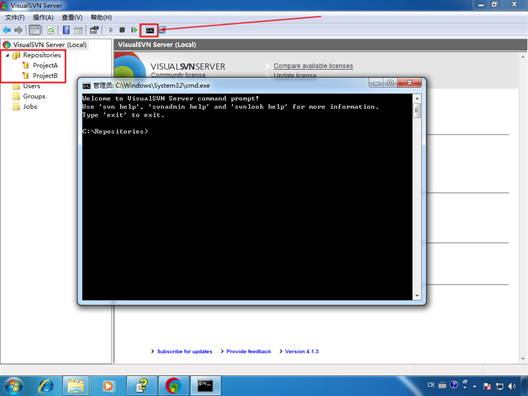Minimize the cmd.exe window

pyautogui.click(x=376, y=82)
